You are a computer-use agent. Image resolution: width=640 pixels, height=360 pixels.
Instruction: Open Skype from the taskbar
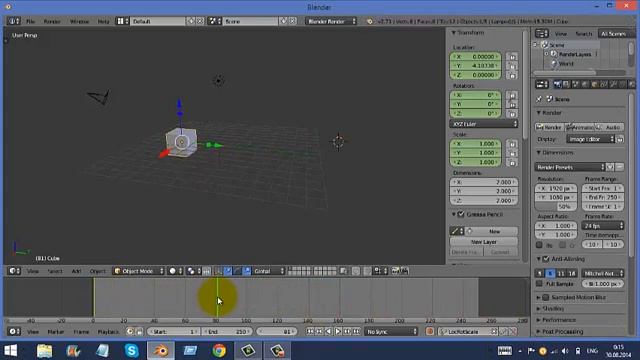coord(131,351)
